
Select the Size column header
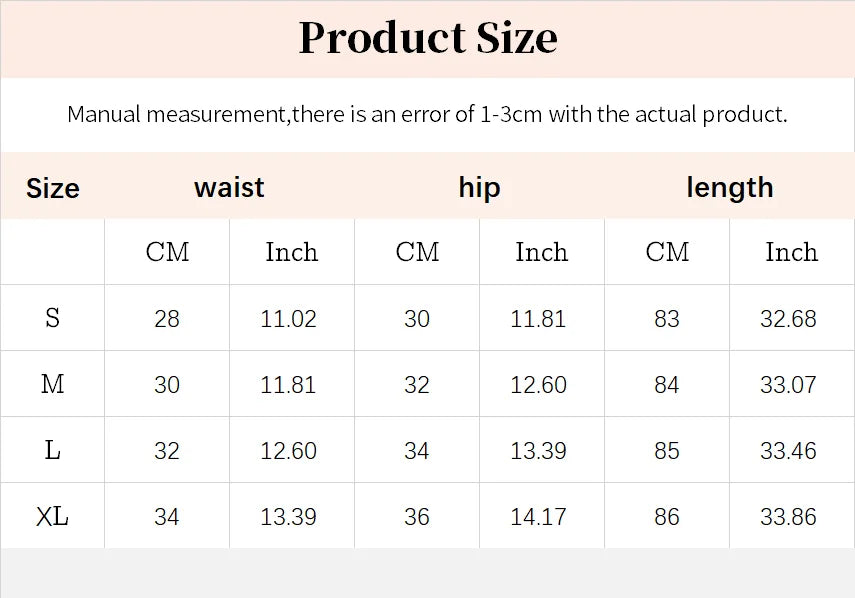click(x=52, y=188)
